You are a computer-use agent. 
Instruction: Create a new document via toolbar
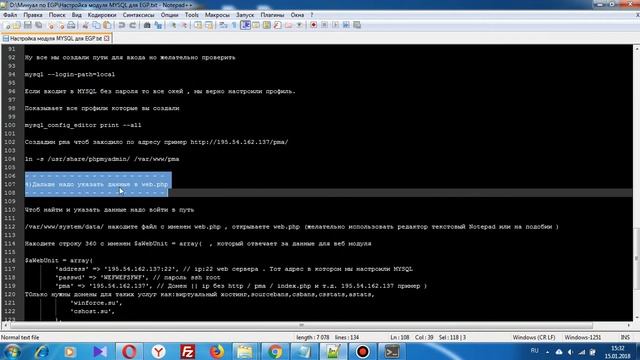click(x=7, y=25)
